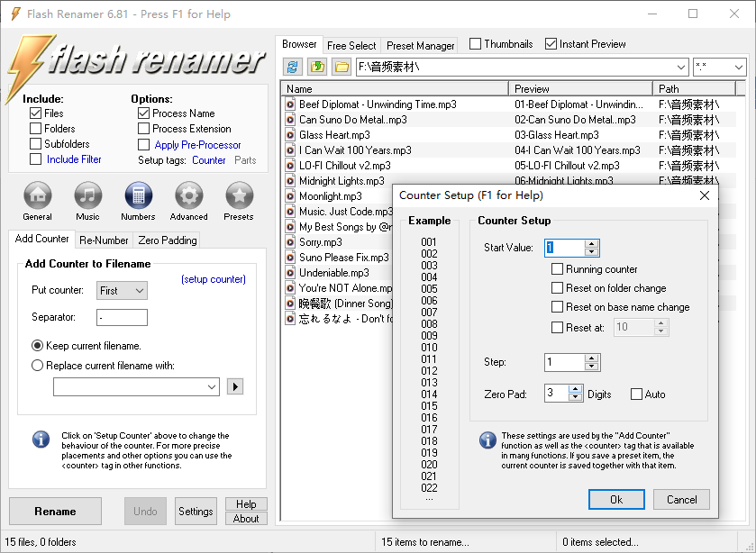The image size is (756, 553).
Task: Check Reset on base name change
Action: click(557, 306)
